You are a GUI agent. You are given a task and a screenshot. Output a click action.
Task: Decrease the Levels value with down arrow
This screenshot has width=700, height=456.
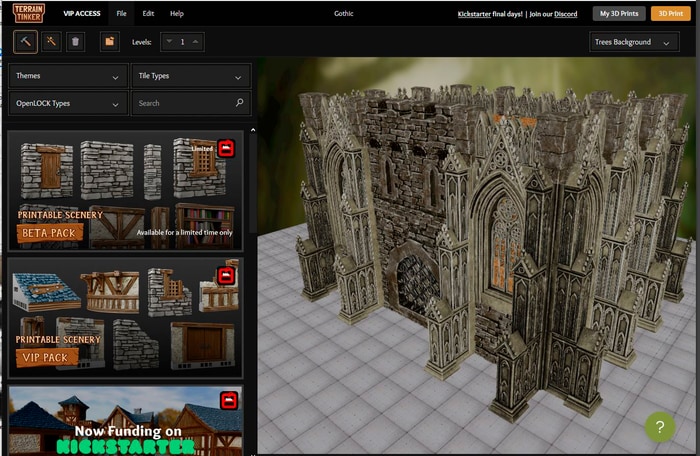[167, 42]
